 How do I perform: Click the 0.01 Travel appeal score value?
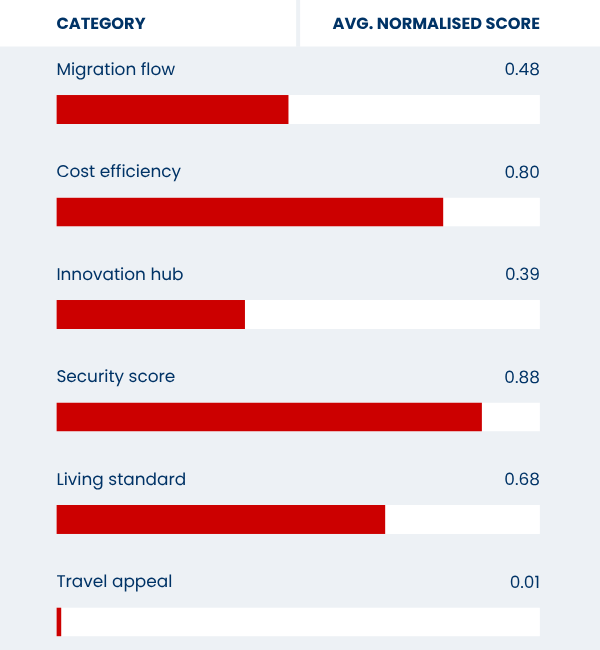[x=524, y=582]
